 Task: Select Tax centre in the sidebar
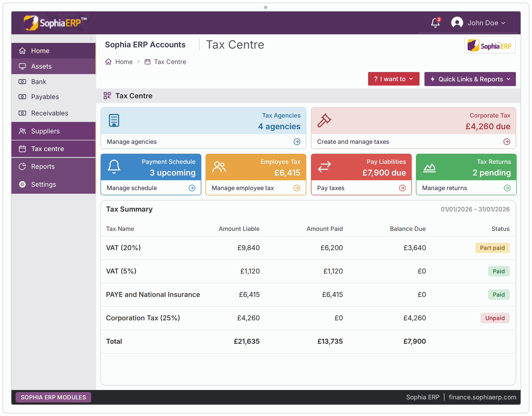pyautogui.click(x=54, y=149)
